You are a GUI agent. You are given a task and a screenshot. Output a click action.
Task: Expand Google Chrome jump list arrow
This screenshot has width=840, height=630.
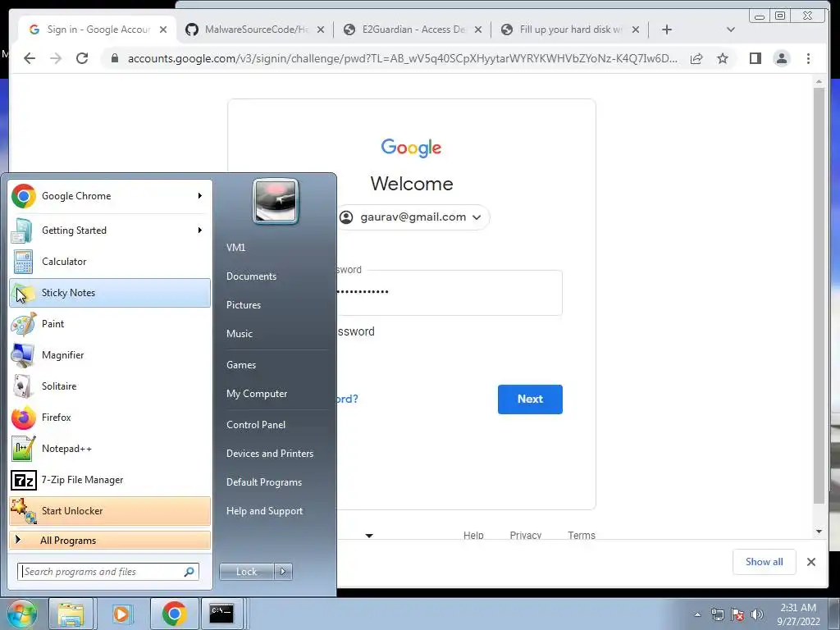[x=200, y=196]
